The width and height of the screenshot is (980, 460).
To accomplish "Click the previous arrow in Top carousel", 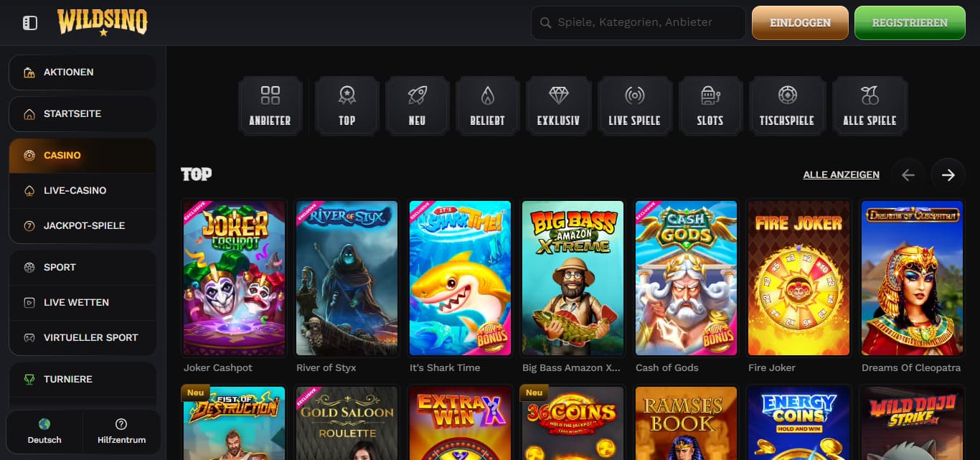I will (908, 175).
